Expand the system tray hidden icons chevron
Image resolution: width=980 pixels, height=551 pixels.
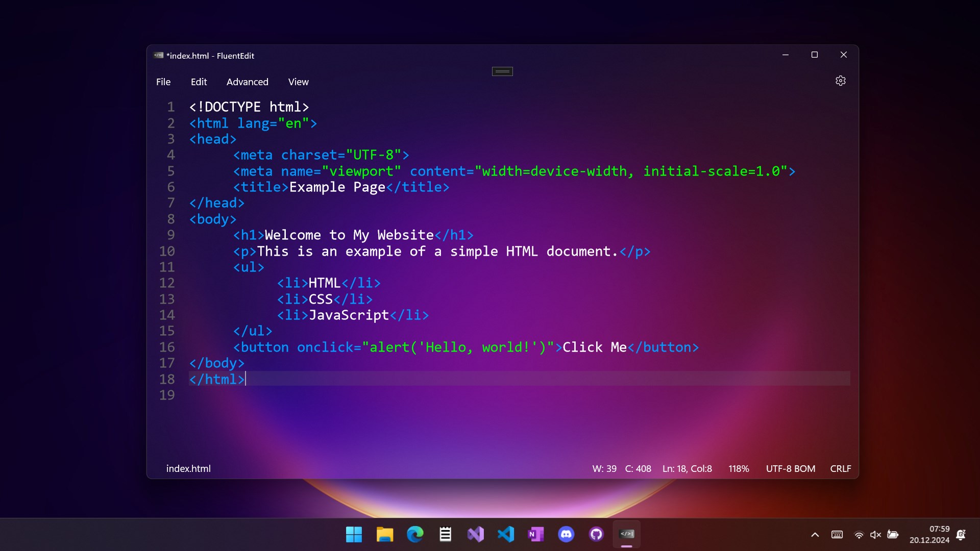tap(815, 535)
